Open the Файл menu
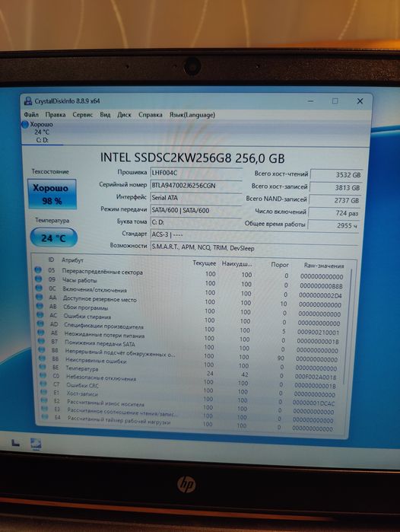400x532 pixels. (x=31, y=114)
